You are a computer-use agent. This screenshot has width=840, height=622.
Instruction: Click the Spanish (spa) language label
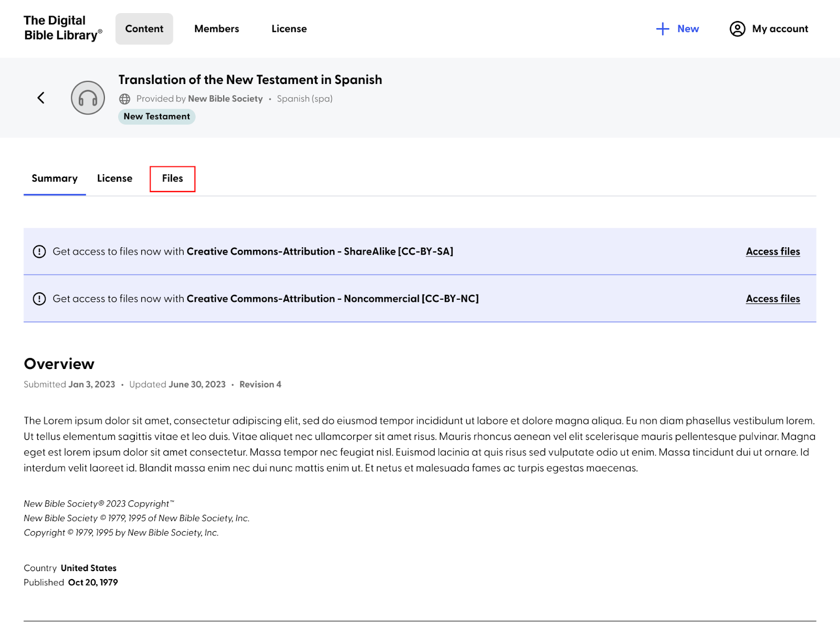pyautogui.click(x=305, y=99)
